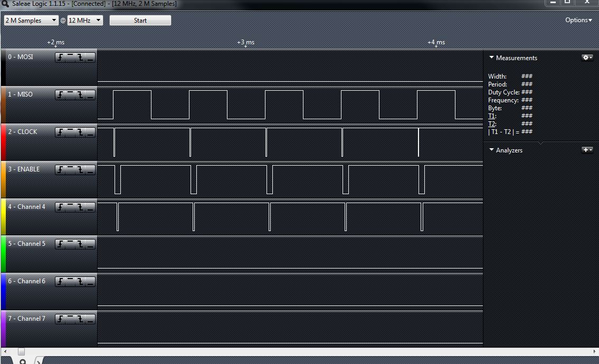Click the 4 - Channel 4 label

(x=27, y=206)
